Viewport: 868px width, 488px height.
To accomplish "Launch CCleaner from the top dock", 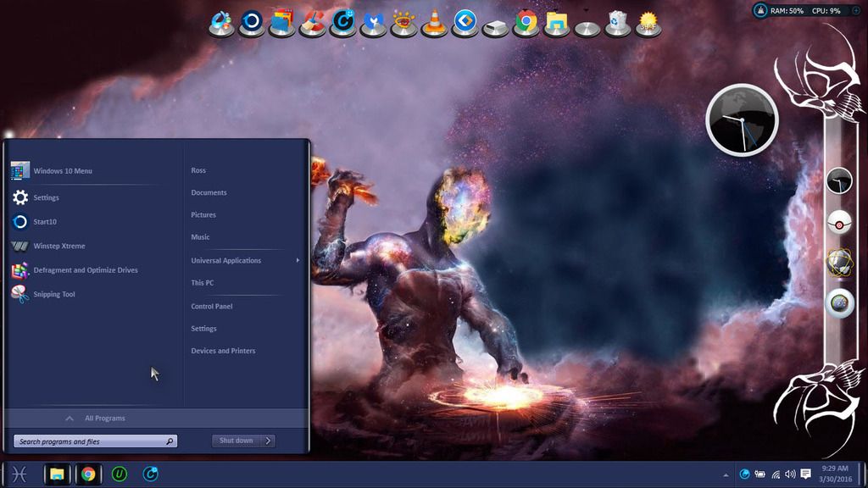I will pos(313,22).
